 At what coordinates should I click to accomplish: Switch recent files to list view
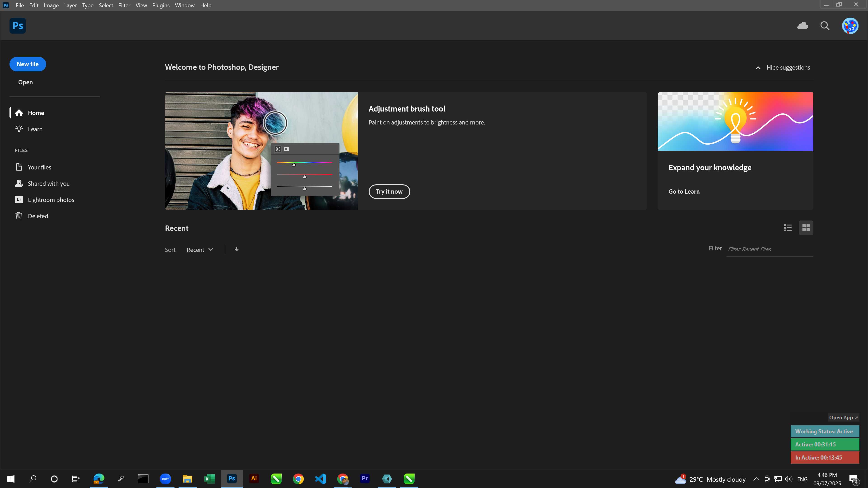[x=788, y=228]
